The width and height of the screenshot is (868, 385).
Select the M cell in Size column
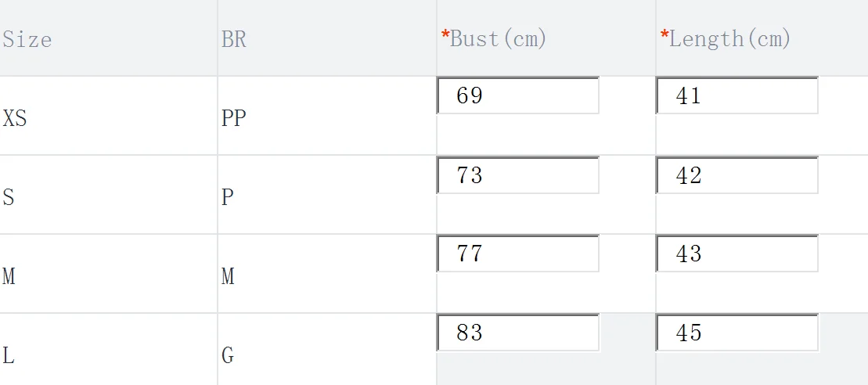pos(9,276)
